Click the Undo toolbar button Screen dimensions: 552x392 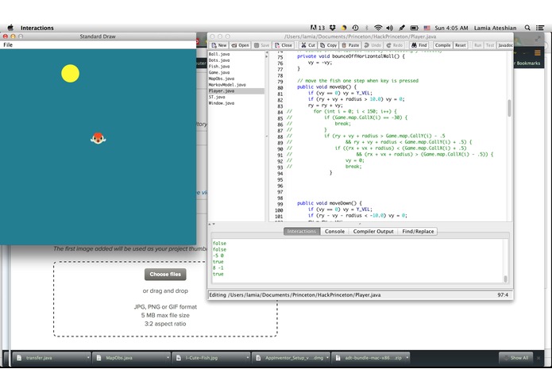tap(373, 45)
